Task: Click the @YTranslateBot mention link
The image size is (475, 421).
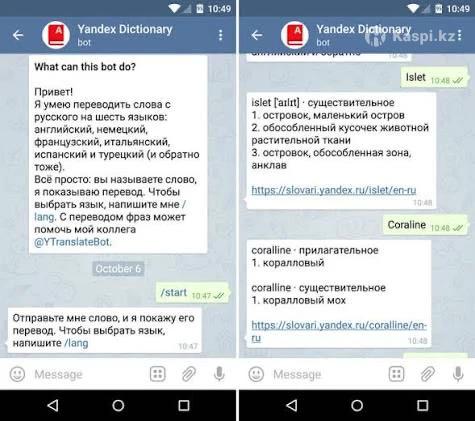Action: click(x=73, y=242)
